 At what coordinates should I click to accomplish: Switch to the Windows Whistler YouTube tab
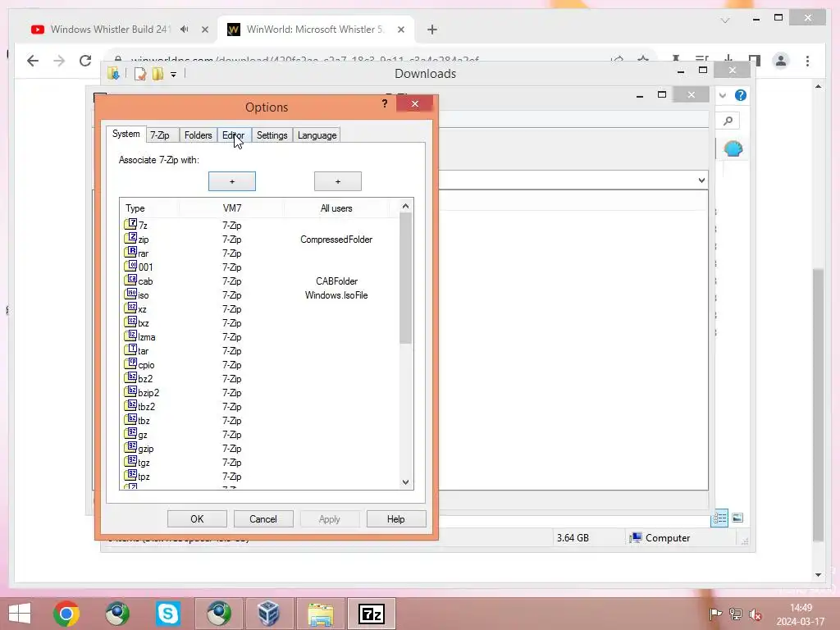(111, 30)
